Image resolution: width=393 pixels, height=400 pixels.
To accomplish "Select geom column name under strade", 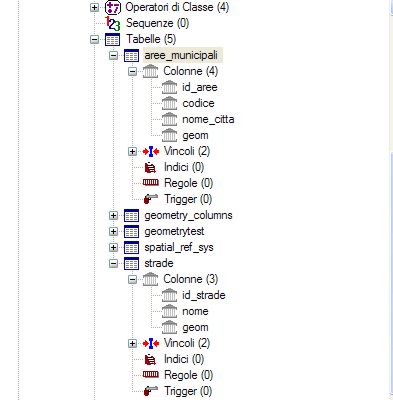I will [x=195, y=328].
